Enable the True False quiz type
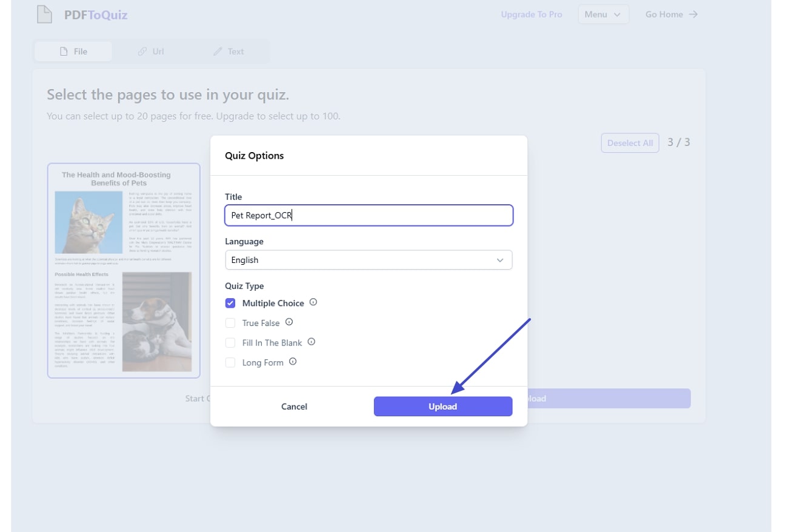Image resolution: width=788 pixels, height=532 pixels. coord(230,323)
